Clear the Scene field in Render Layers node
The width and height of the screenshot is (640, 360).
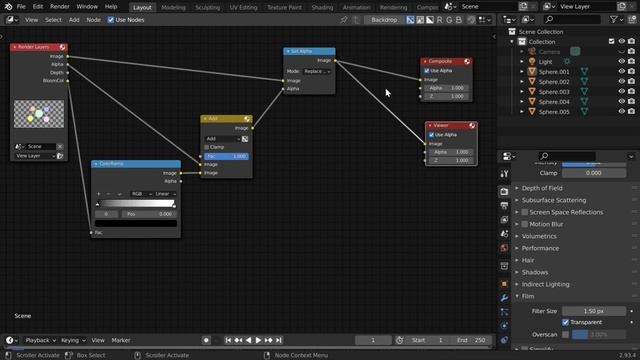point(60,146)
